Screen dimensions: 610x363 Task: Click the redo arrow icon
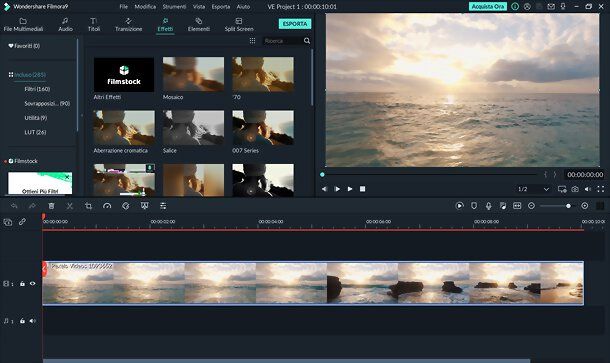[32, 206]
